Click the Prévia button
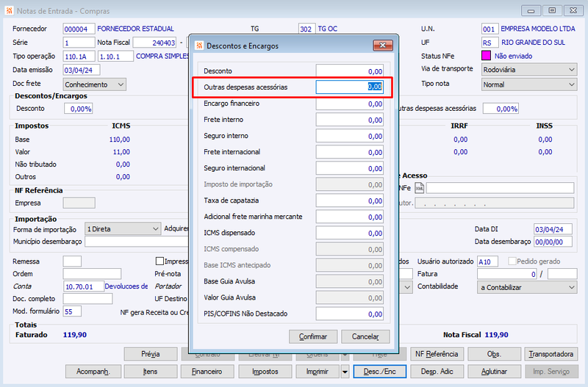This screenshot has width=588, height=387. coord(151,354)
